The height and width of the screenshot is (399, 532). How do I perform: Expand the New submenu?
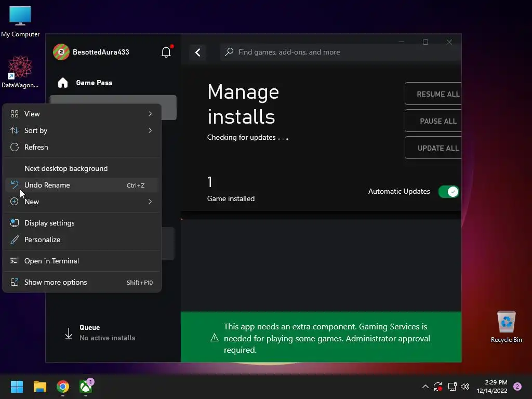pos(82,202)
